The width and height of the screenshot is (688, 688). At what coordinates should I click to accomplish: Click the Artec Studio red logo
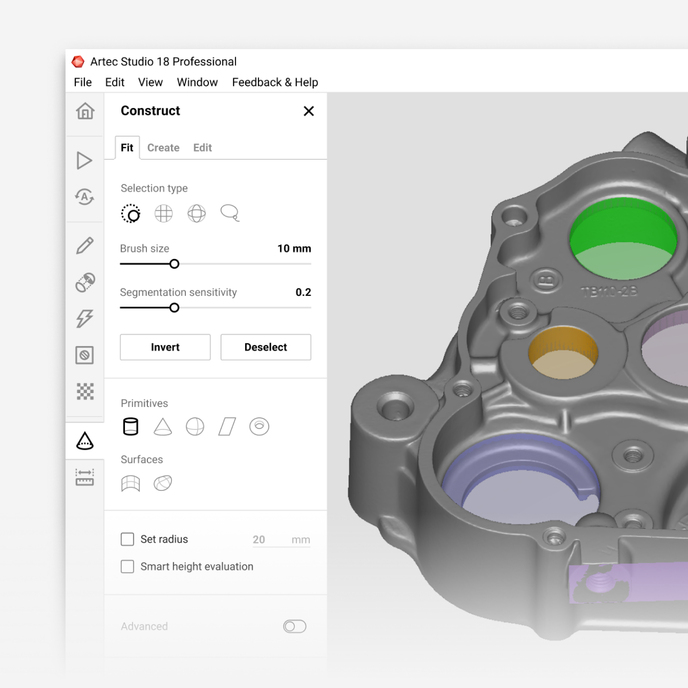click(78, 62)
